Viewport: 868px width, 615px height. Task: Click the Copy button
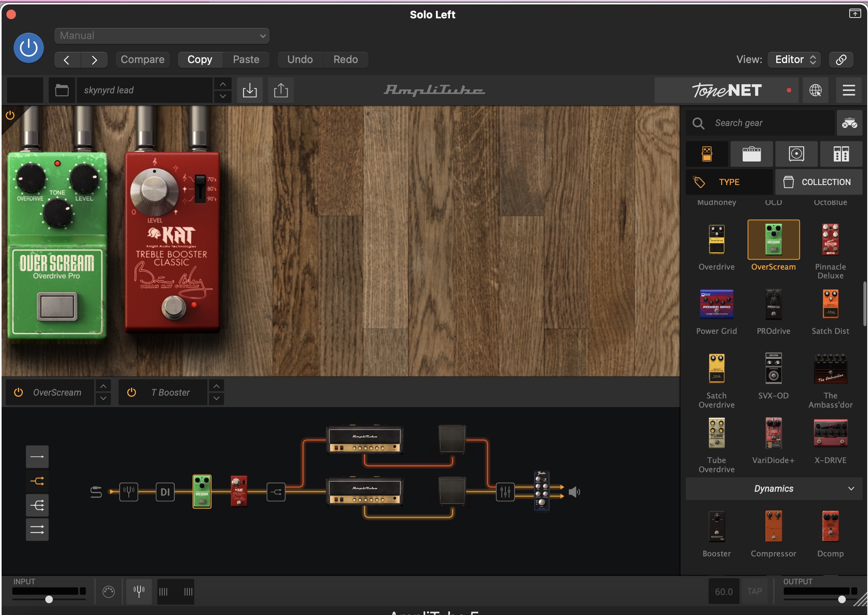200,59
